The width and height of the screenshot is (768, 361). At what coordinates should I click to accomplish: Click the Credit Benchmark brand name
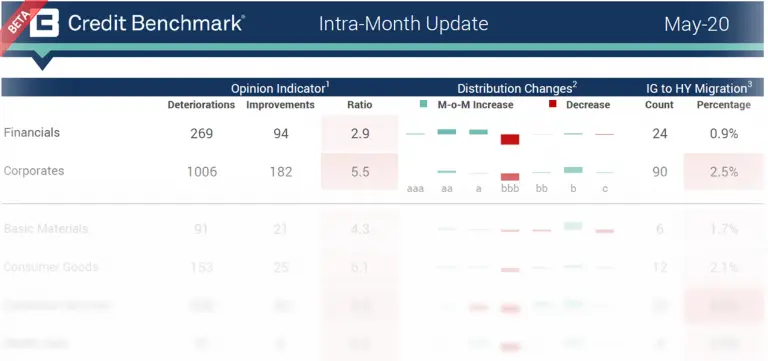[x=156, y=23]
